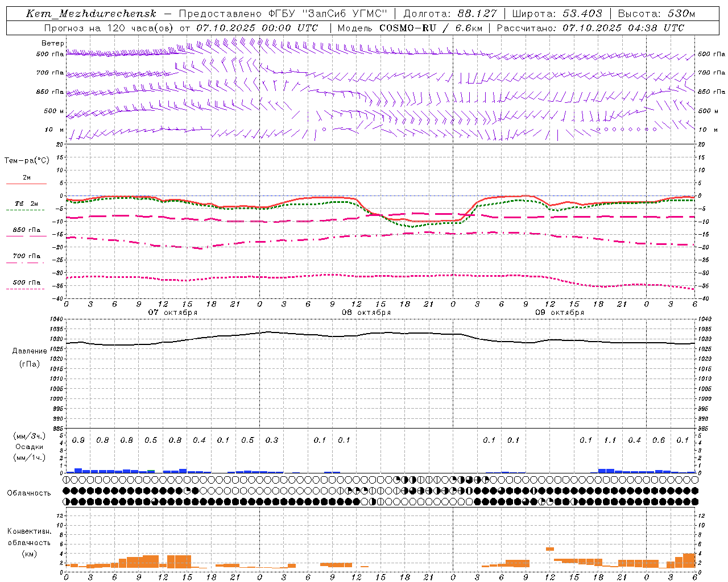Click the Облачность row label
Viewport: 728px width, 582px height.
(29, 493)
